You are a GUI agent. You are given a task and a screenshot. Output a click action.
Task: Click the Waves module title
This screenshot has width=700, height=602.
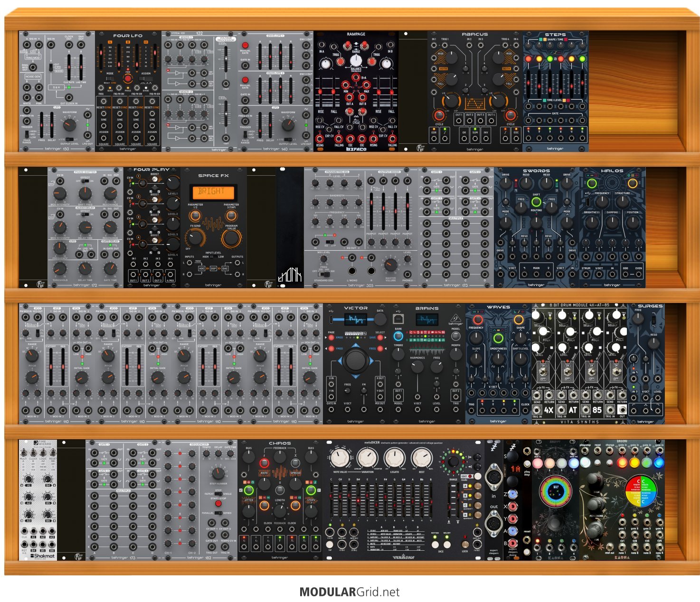(x=498, y=307)
